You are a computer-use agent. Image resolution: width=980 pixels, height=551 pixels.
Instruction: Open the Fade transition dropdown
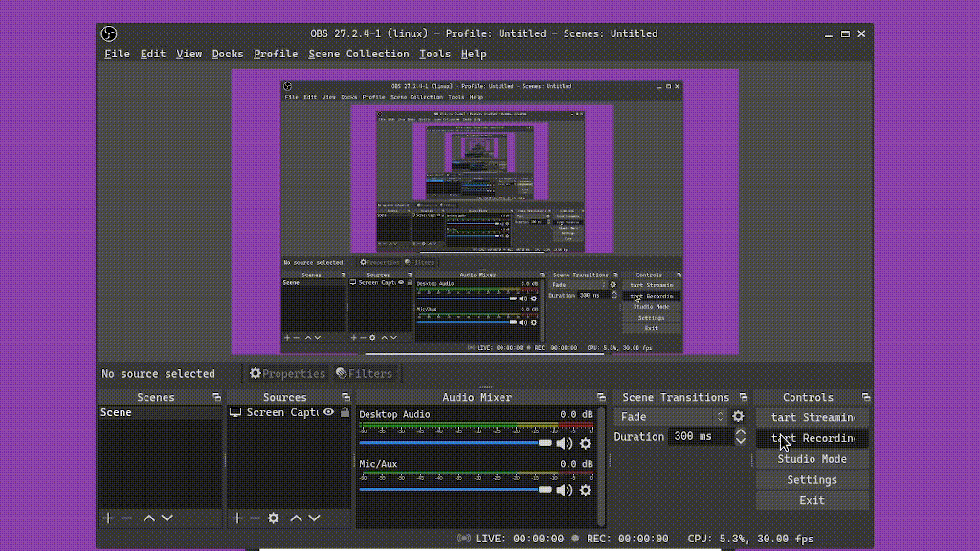click(671, 417)
